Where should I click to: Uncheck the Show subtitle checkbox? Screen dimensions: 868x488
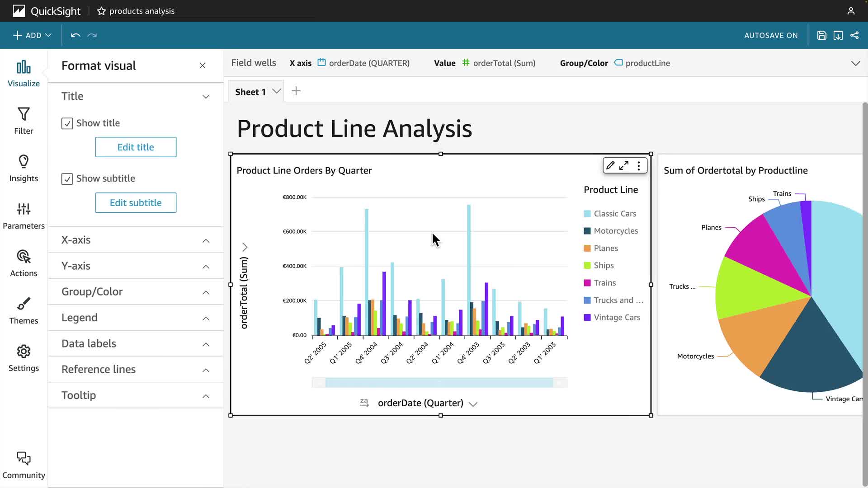tap(67, 179)
